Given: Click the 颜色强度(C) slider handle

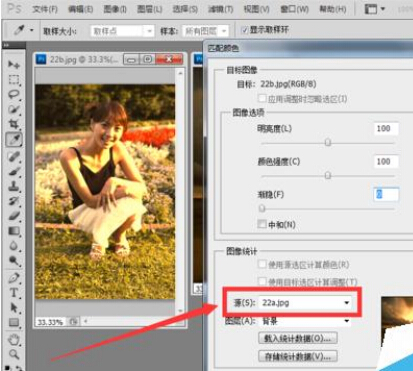Looking at the screenshot, I should 328,175.
